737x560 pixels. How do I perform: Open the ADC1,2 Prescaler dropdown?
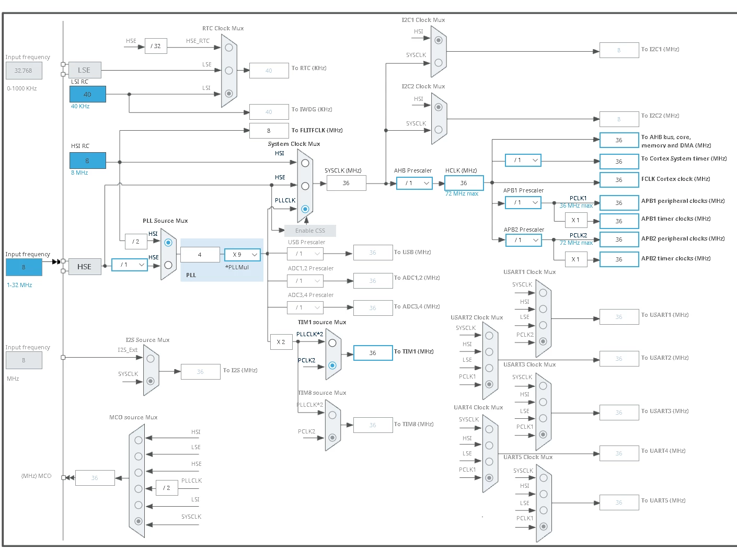305,281
